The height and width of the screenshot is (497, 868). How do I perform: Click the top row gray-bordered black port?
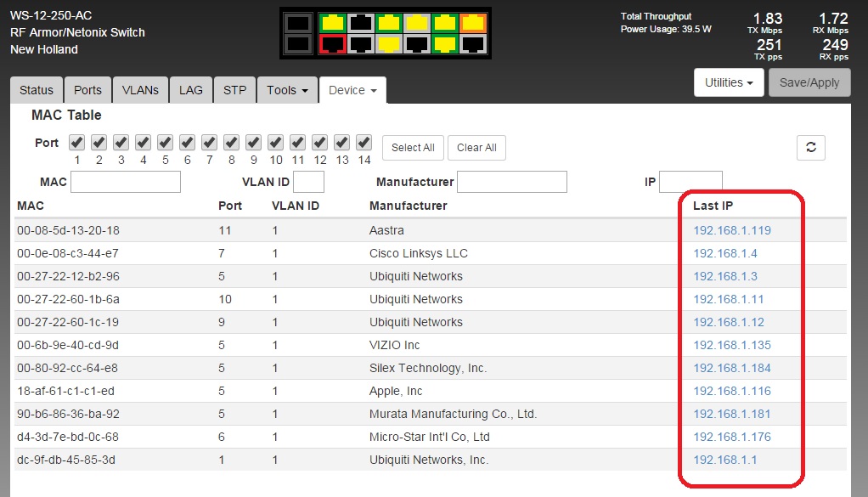tap(360, 23)
